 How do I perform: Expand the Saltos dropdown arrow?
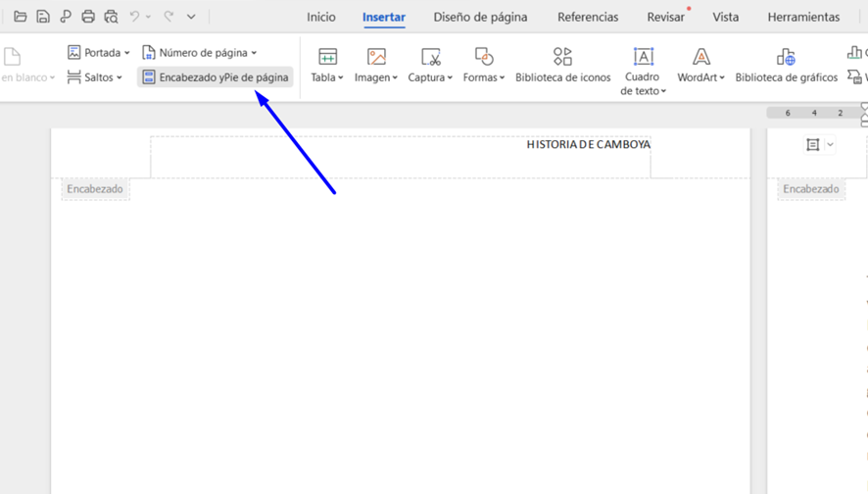coord(119,77)
